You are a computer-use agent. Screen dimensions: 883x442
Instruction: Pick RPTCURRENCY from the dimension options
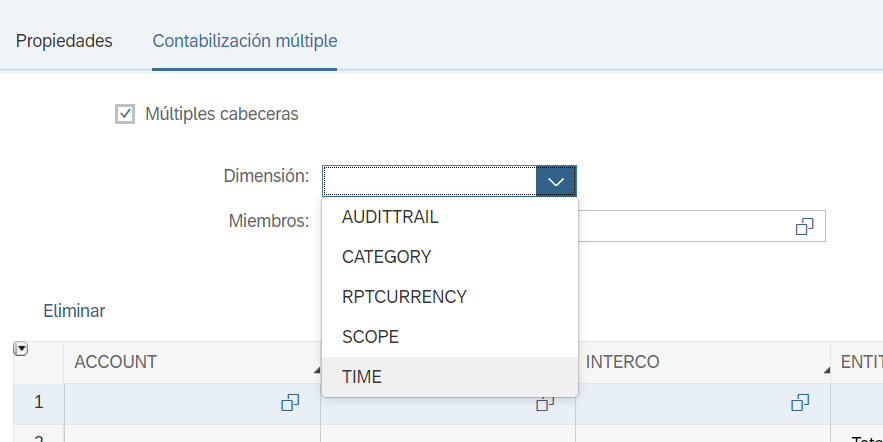404,297
